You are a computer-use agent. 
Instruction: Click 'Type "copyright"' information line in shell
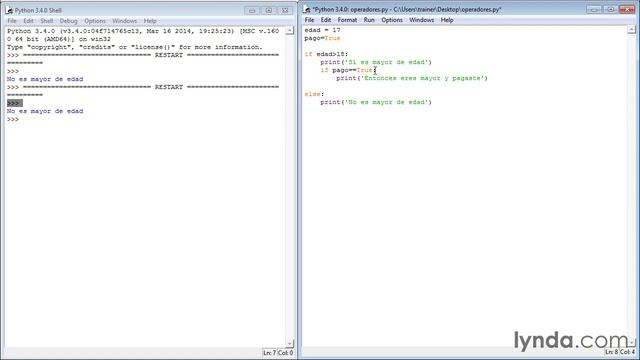pyautogui.click(x=135, y=47)
